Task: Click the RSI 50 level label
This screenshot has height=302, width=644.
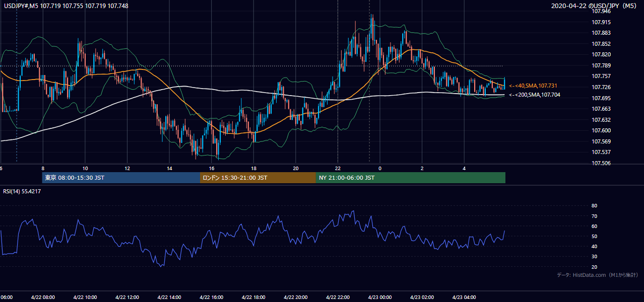Action: pyautogui.click(x=594, y=236)
